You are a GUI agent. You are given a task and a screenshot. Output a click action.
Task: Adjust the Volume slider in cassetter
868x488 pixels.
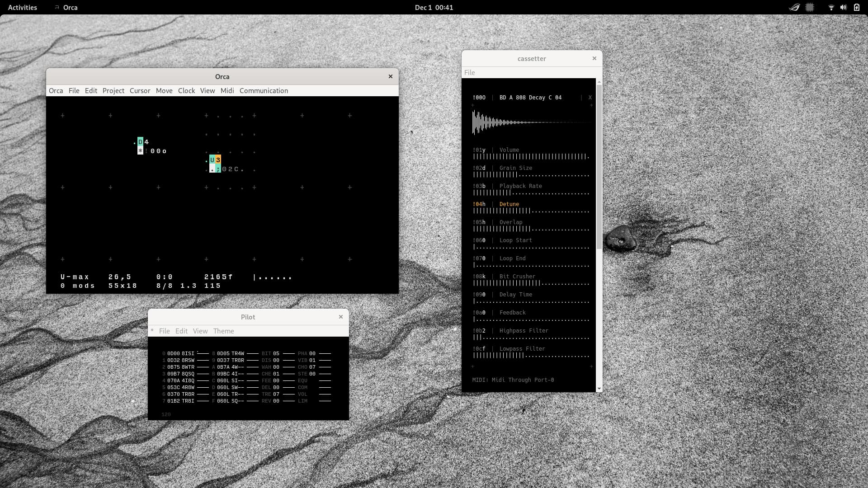click(531, 157)
